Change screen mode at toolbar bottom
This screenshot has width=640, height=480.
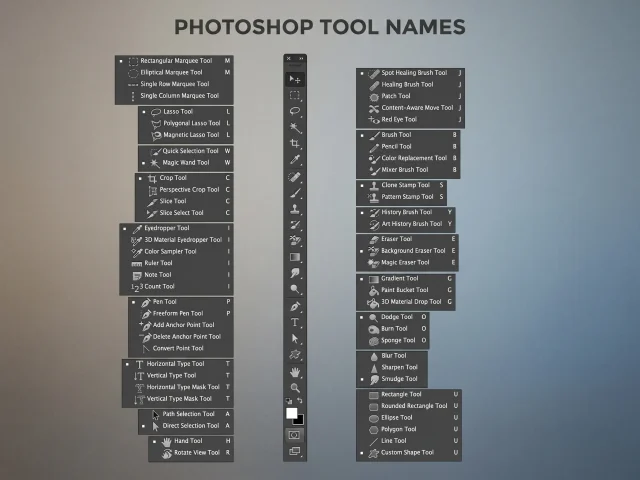294,451
